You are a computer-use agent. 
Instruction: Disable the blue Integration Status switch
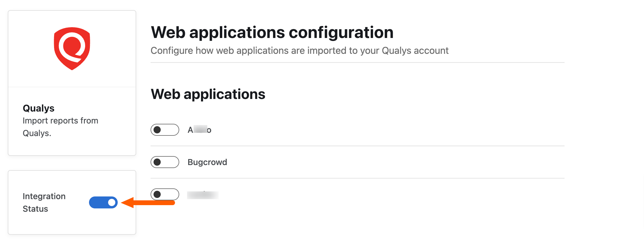coord(103,202)
